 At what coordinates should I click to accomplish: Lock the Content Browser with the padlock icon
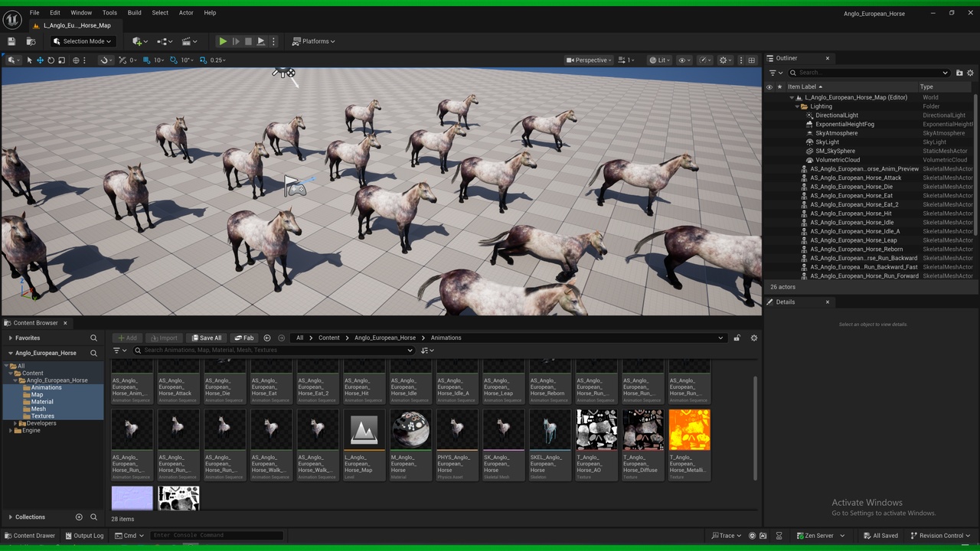[x=737, y=337]
